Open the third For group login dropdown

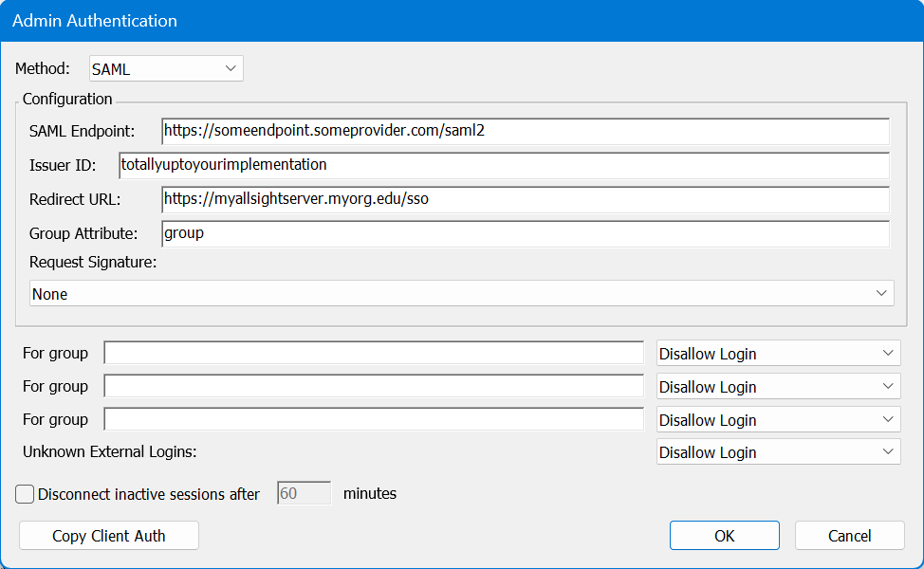click(778, 420)
